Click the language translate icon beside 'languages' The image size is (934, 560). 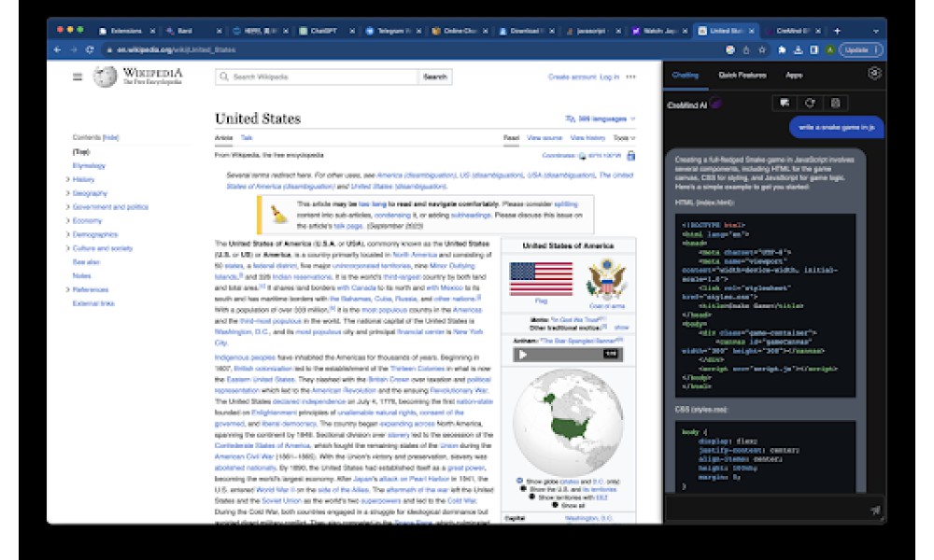pos(570,119)
